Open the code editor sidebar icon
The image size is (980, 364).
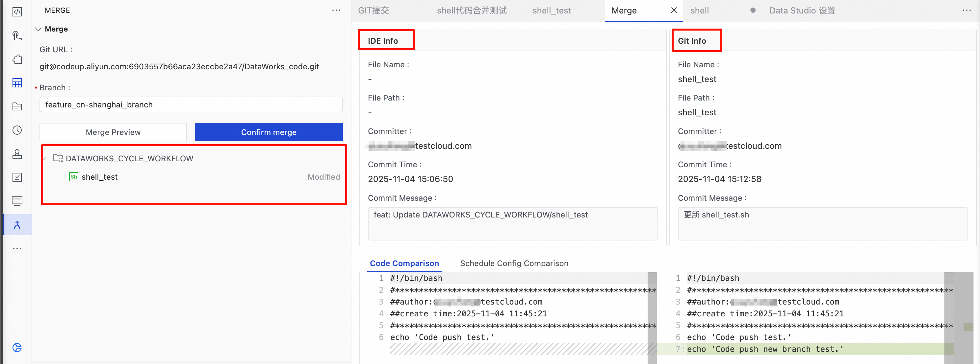point(17,12)
